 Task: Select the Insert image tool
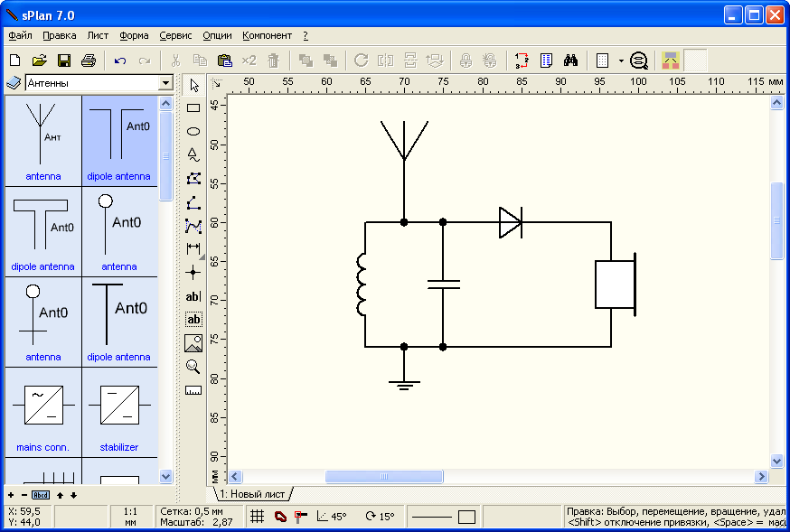193,342
